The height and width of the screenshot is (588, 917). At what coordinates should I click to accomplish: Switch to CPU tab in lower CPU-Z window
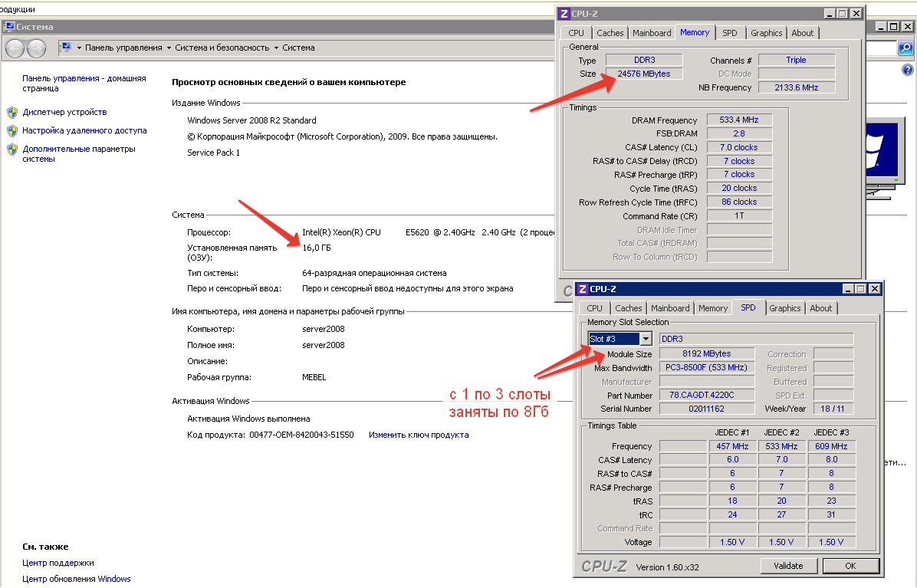coord(594,309)
